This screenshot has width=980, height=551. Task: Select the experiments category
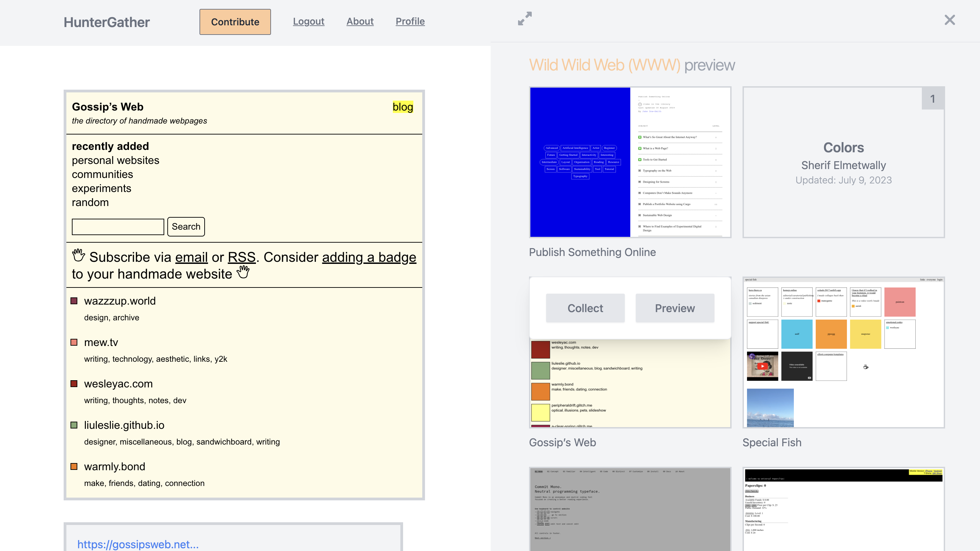click(x=102, y=188)
